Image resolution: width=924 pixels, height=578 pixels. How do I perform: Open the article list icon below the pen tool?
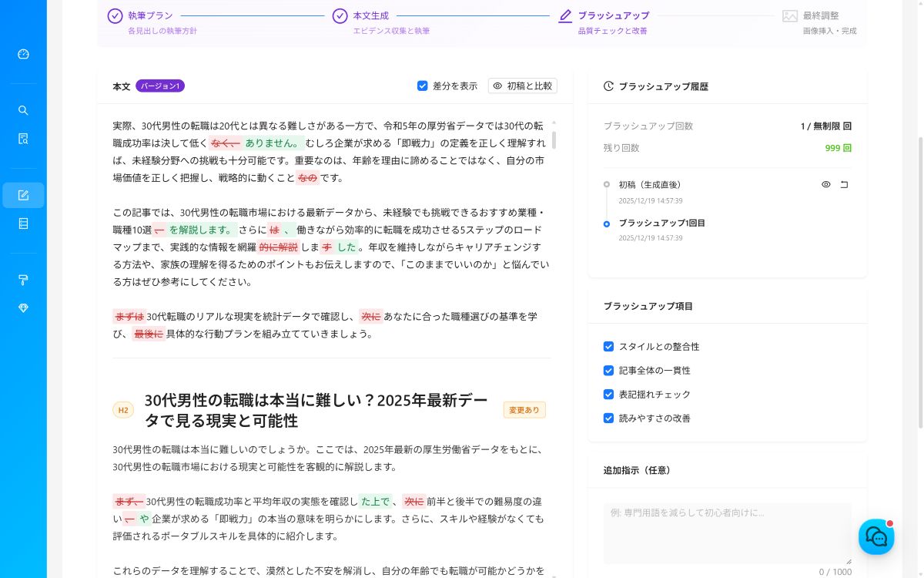click(23, 223)
